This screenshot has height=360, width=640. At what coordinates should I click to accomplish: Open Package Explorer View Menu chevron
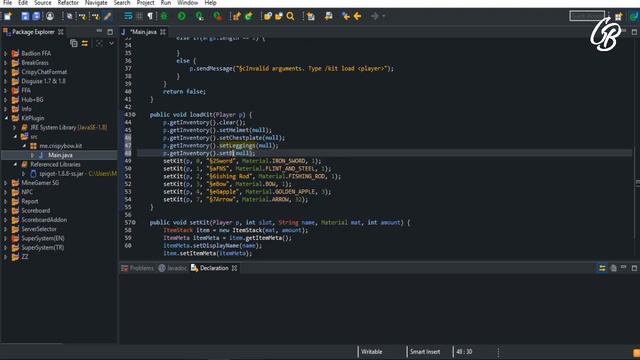click(111, 43)
